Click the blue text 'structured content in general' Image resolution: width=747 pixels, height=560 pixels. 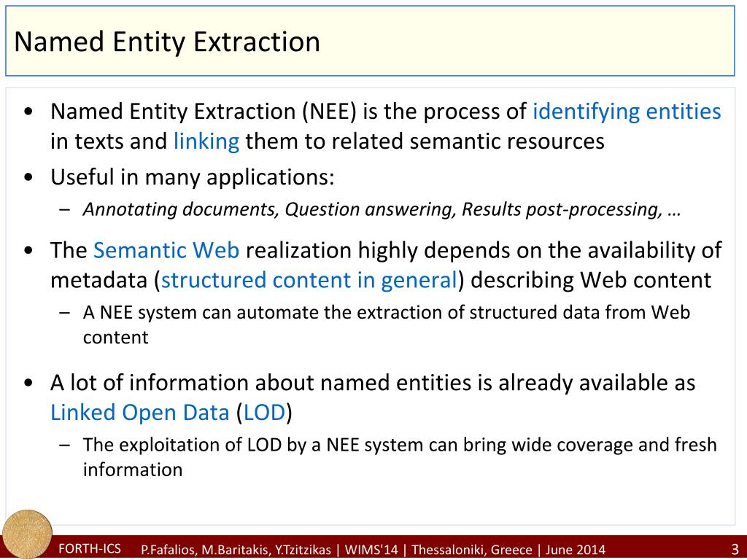[x=309, y=280]
